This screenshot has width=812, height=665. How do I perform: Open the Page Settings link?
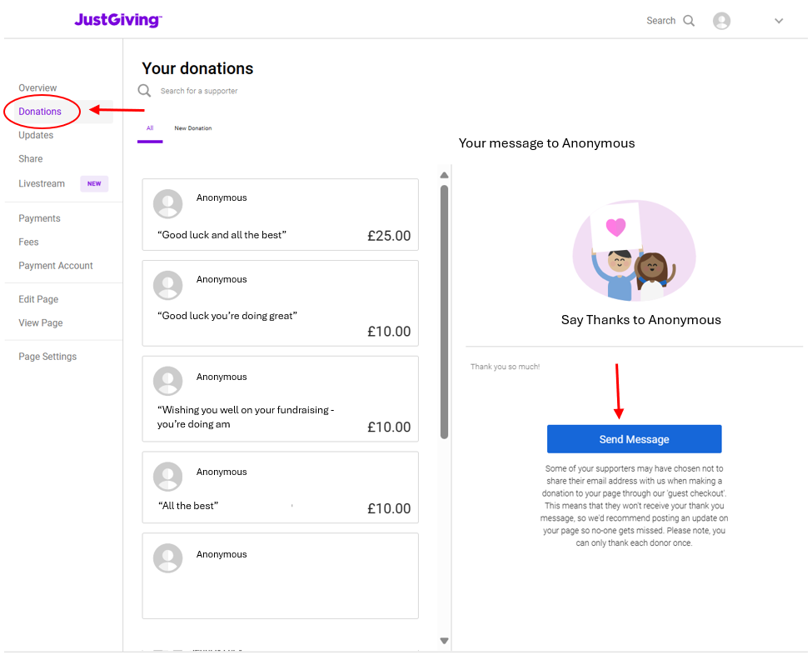coord(47,357)
